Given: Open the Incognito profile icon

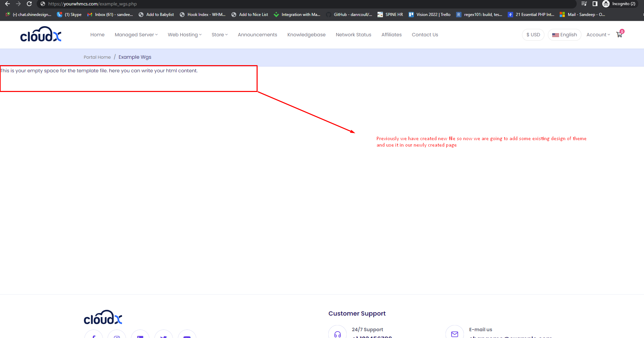Looking at the screenshot, I should pos(606,4).
